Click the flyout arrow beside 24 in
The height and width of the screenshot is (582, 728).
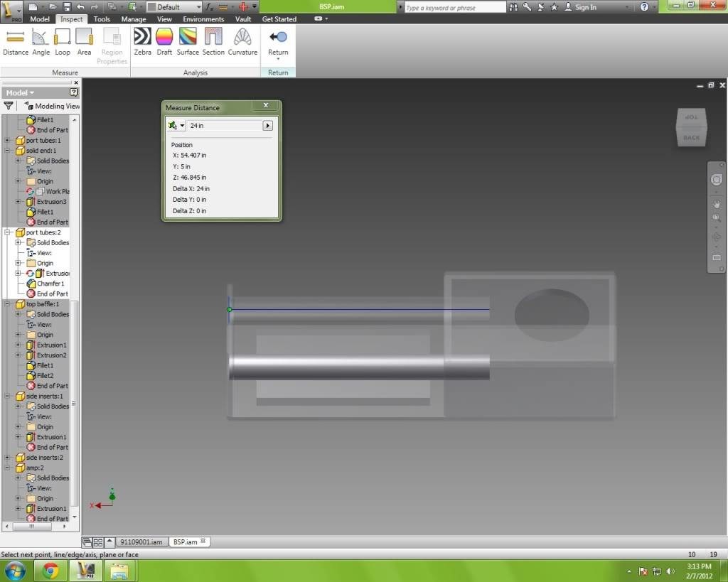[x=267, y=126]
